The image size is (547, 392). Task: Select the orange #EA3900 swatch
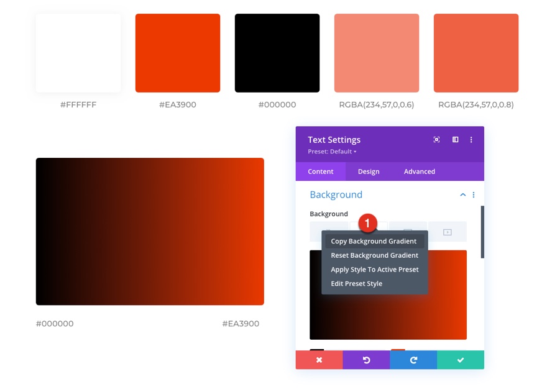pyautogui.click(x=178, y=53)
